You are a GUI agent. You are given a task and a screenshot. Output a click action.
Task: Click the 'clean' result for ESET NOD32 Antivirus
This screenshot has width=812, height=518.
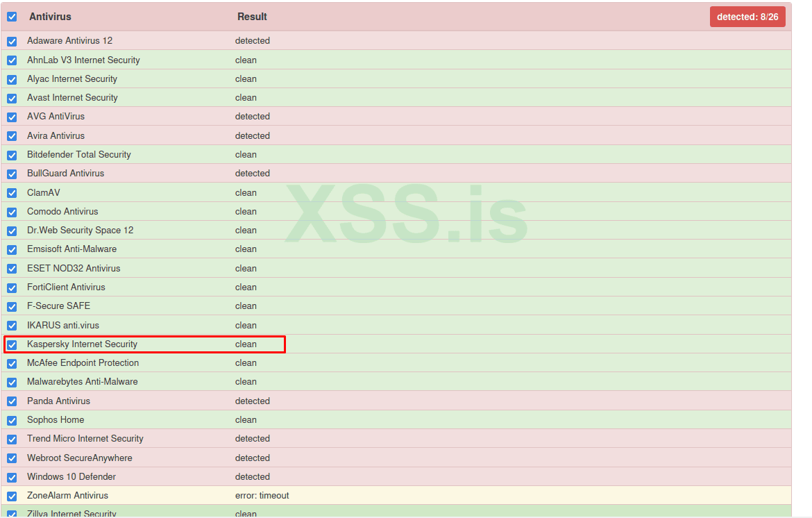pyautogui.click(x=246, y=268)
